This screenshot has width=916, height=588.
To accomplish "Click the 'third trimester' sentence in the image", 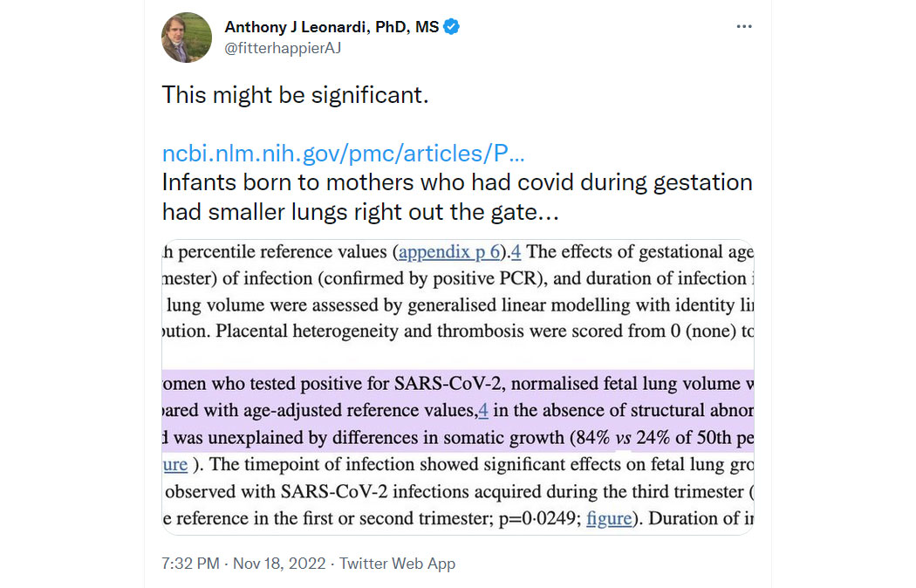I will point(458,492).
